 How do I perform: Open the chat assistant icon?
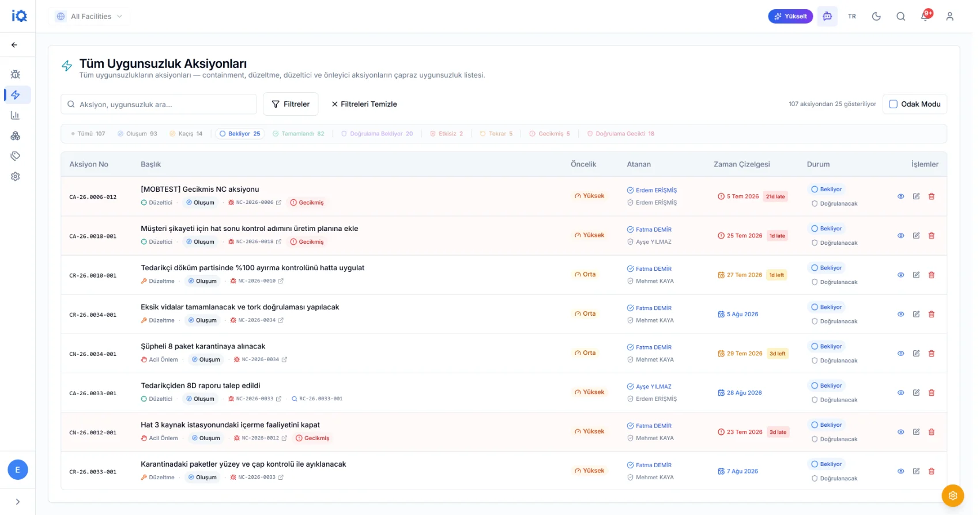(827, 16)
